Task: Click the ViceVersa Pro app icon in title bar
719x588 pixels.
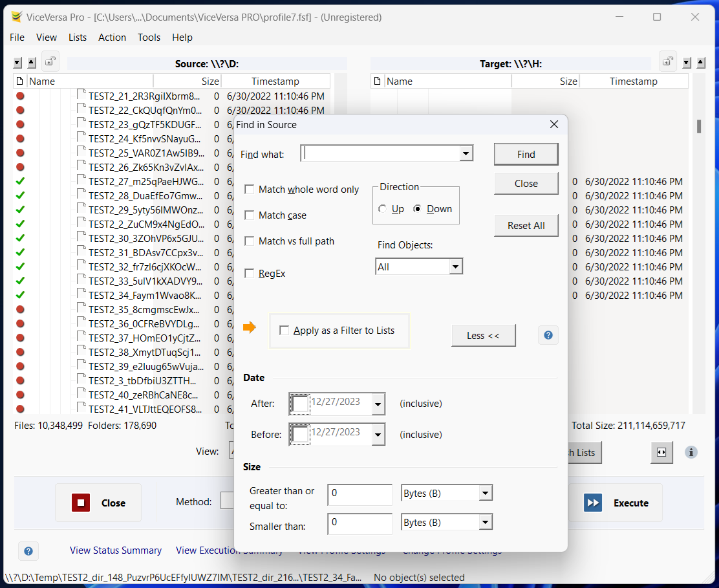Action: point(17,17)
